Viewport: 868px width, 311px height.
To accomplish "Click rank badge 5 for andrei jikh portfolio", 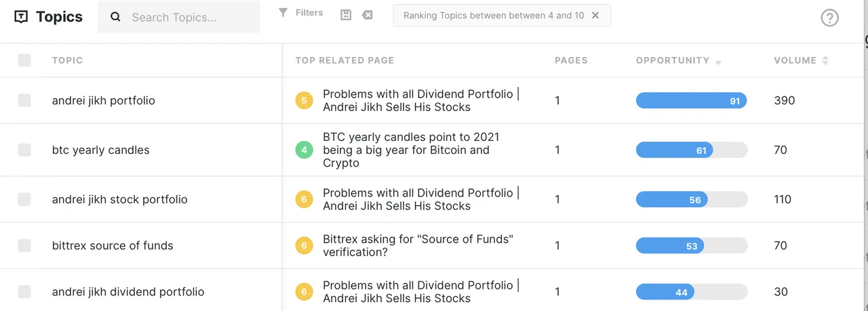I will (304, 101).
